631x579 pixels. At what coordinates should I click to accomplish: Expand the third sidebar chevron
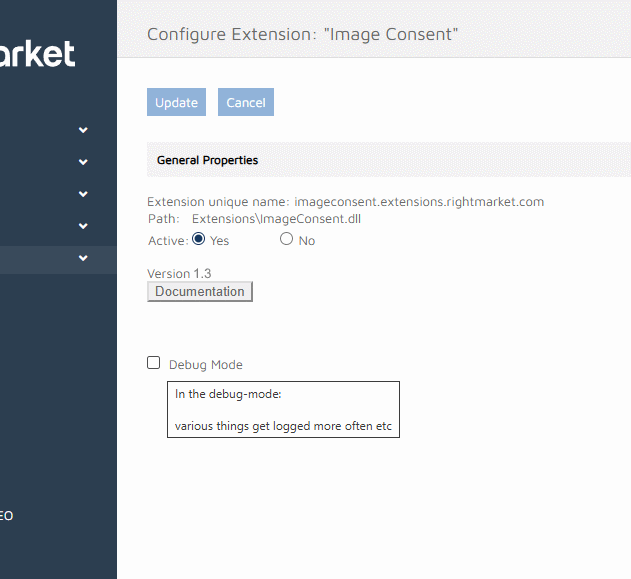point(83,194)
